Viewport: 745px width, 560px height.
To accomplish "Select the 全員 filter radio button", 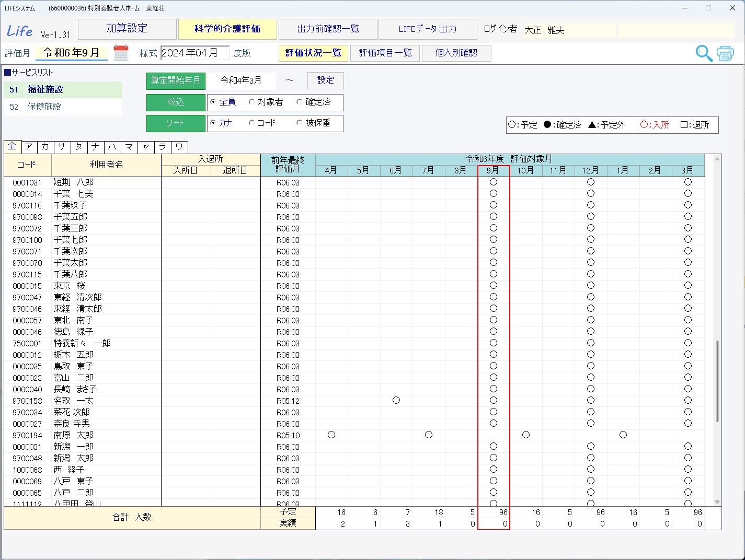I will [x=213, y=102].
